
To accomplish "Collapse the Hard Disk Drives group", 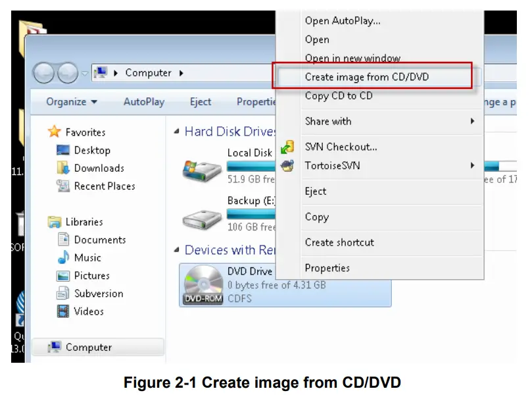I will coord(176,132).
